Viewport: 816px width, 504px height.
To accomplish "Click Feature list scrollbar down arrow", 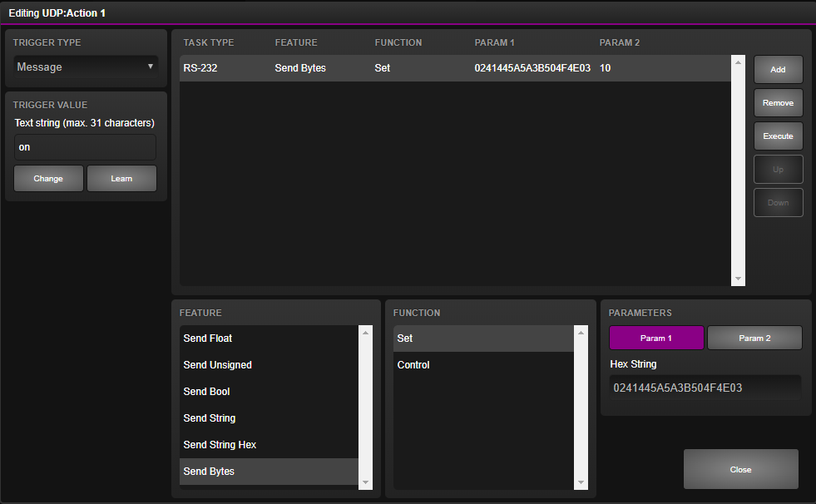I will [x=365, y=482].
